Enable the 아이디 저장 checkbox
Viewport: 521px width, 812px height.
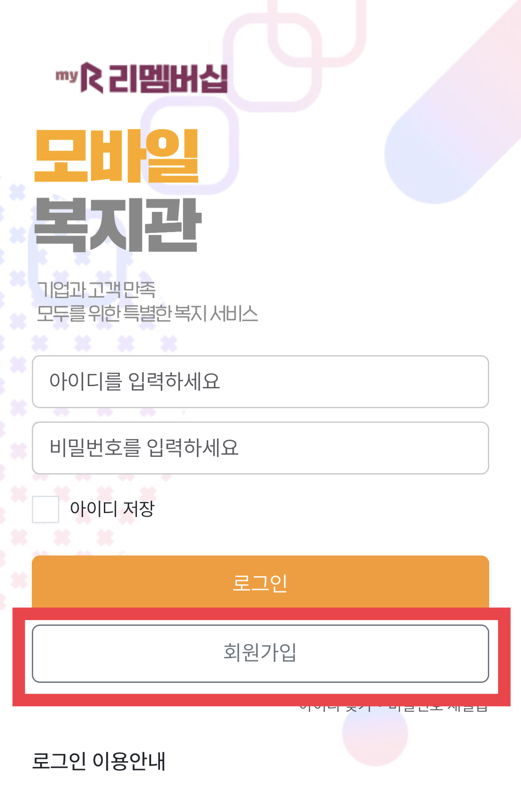tap(46, 509)
